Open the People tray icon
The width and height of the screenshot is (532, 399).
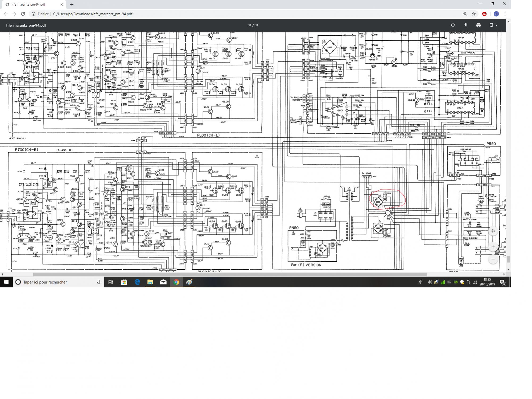tap(420, 282)
